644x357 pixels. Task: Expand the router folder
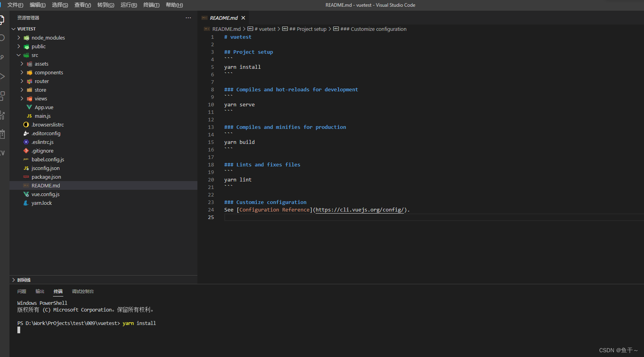click(x=22, y=81)
